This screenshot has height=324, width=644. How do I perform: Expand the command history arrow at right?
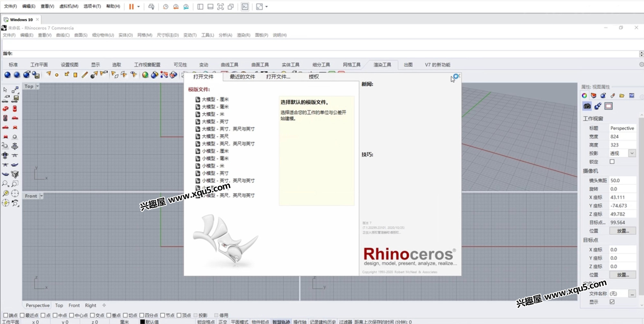pyautogui.click(x=641, y=54)
